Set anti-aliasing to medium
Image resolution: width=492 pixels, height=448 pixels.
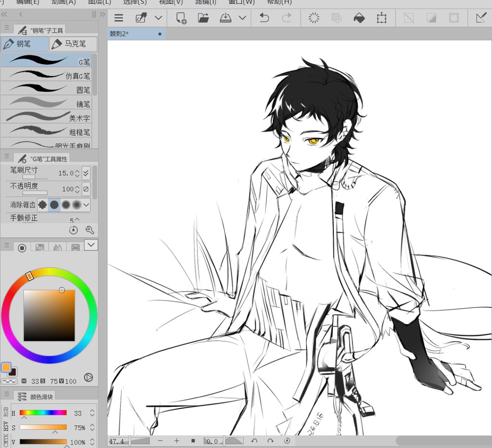[65, 205]
